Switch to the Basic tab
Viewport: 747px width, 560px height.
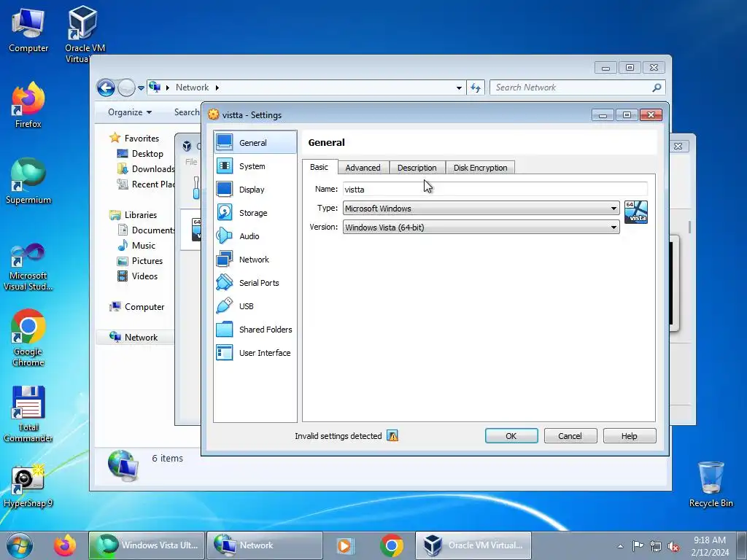pyautogui.click(x=320, y=167)
